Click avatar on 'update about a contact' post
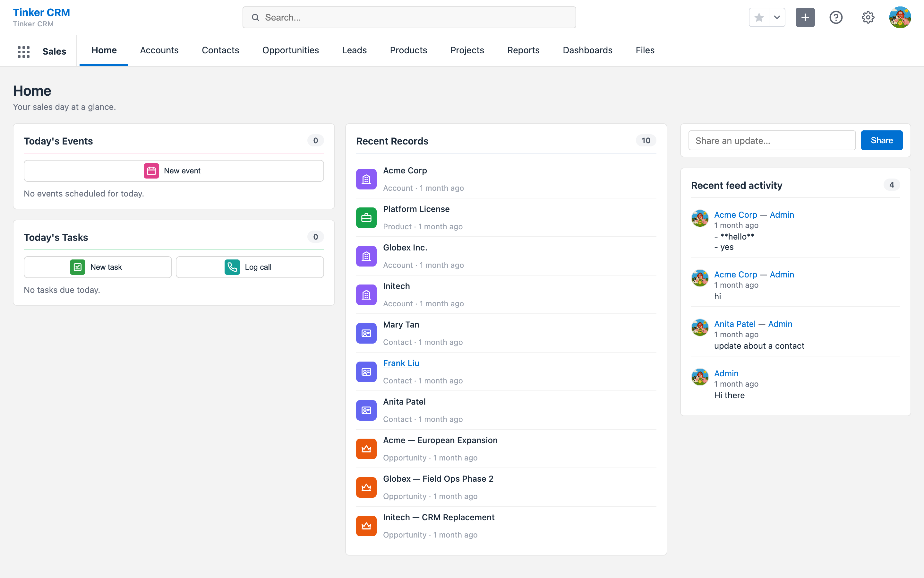Screen dimensions: 924x578 (x=699, y=328)
